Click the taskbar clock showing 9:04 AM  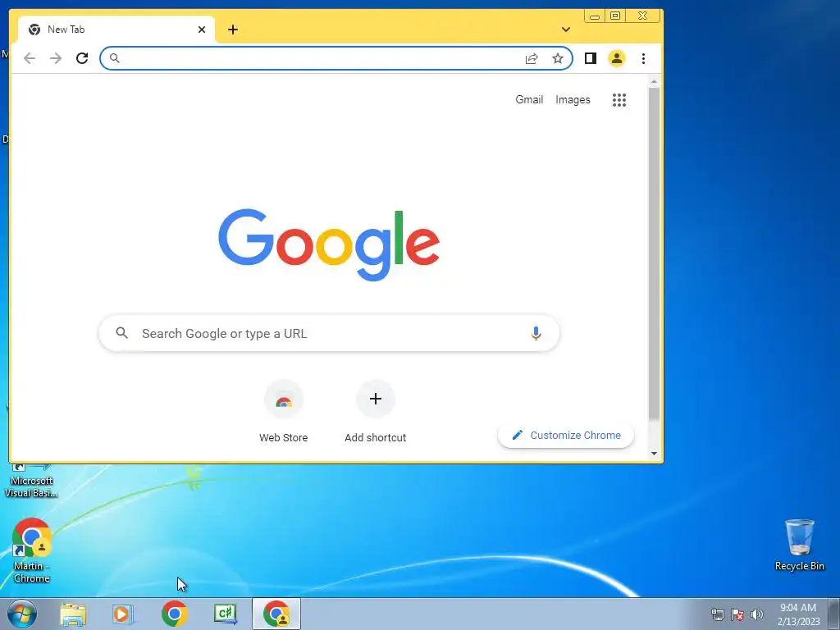coord(798,614)
